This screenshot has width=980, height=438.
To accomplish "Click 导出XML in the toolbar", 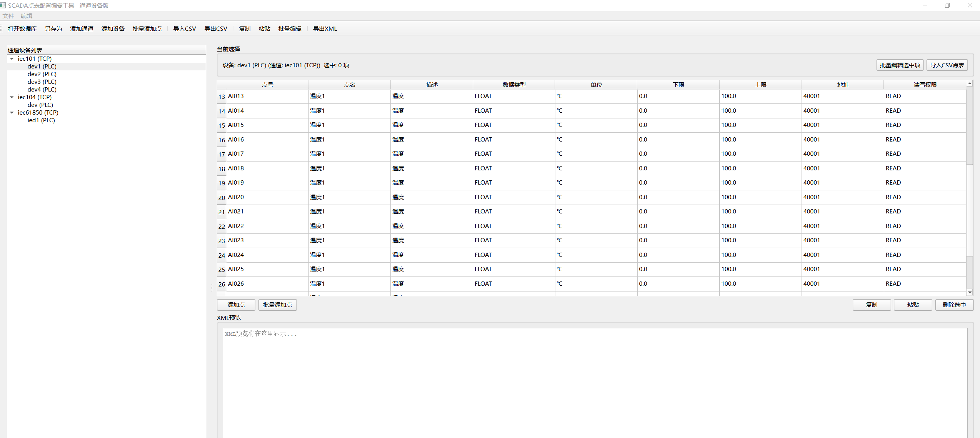I will click(325, 28).
